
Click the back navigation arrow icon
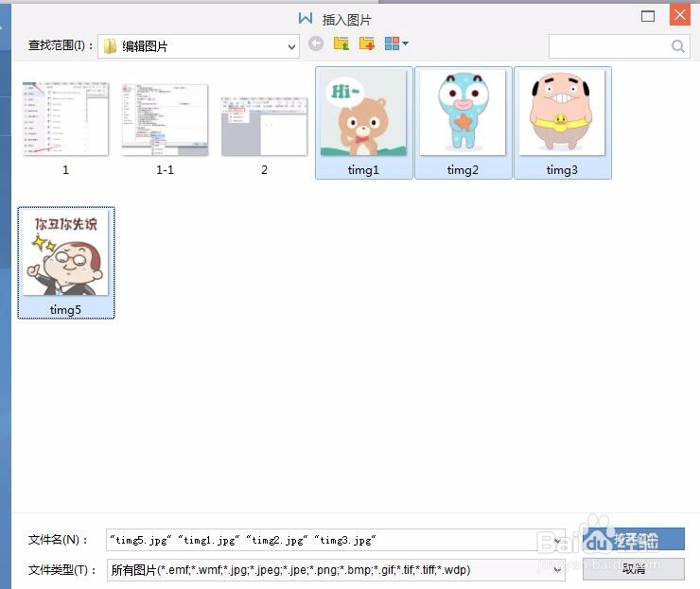click(x=316, y=43)
